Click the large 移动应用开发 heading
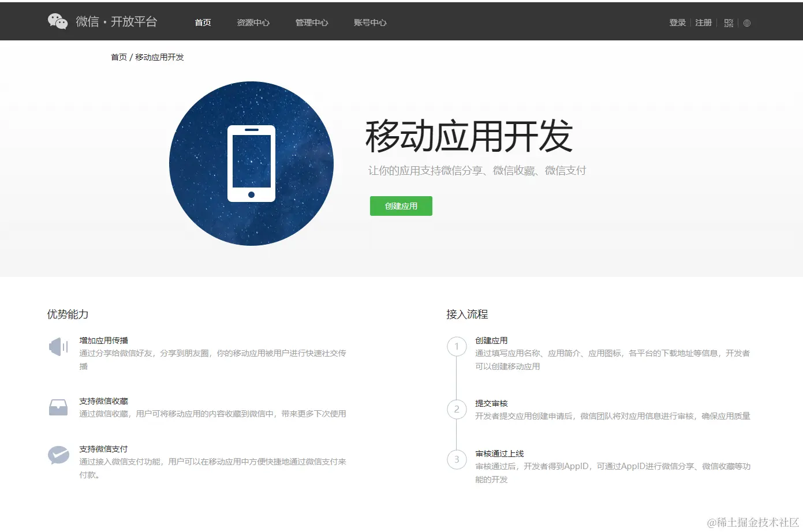Image resolution: width=803 pixels, height=532 pixels. point(469,137)
